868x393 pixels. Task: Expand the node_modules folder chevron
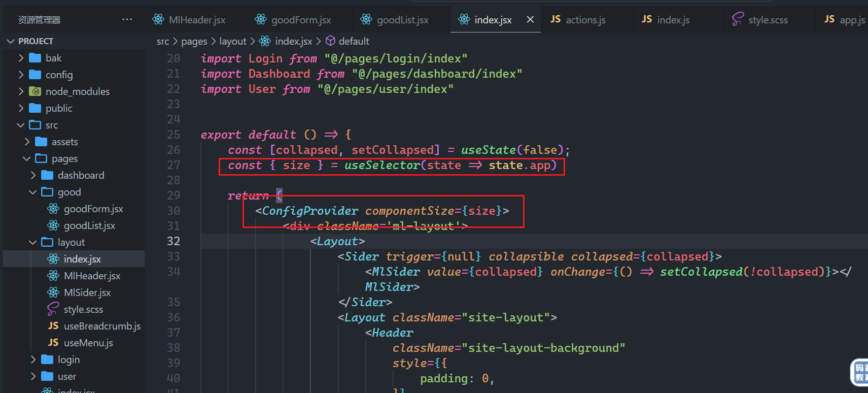point(21,91)
